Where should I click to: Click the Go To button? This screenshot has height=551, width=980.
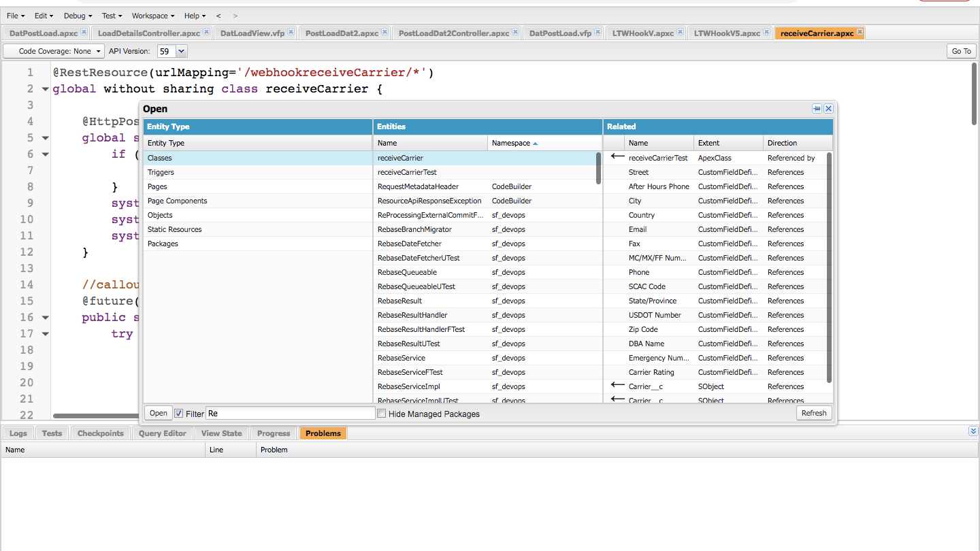pos(961,51)
